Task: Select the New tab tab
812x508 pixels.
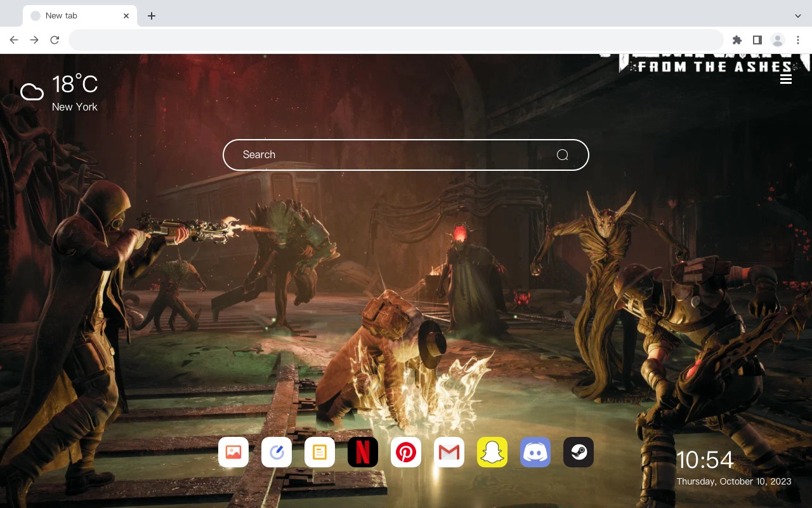Action: pos(80,16)
